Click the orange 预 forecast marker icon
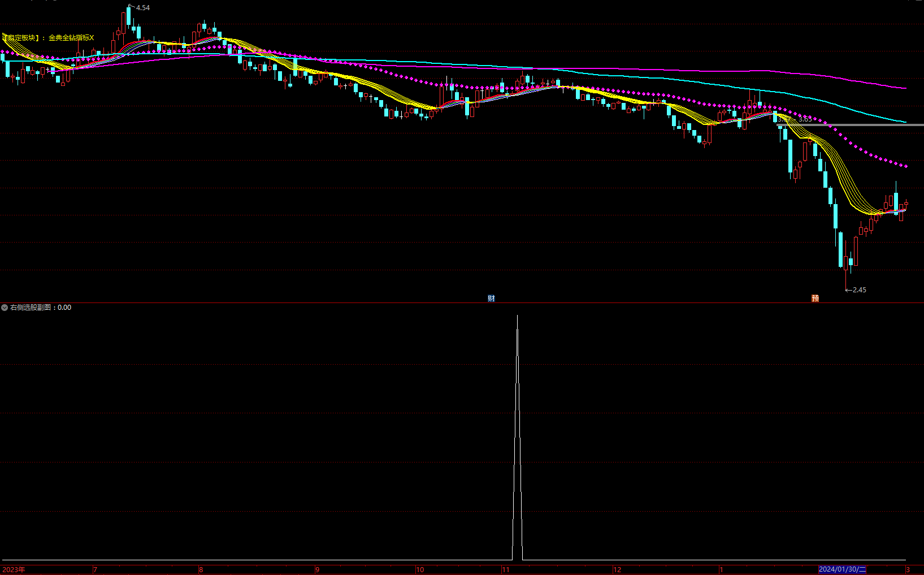 (815, 298)
